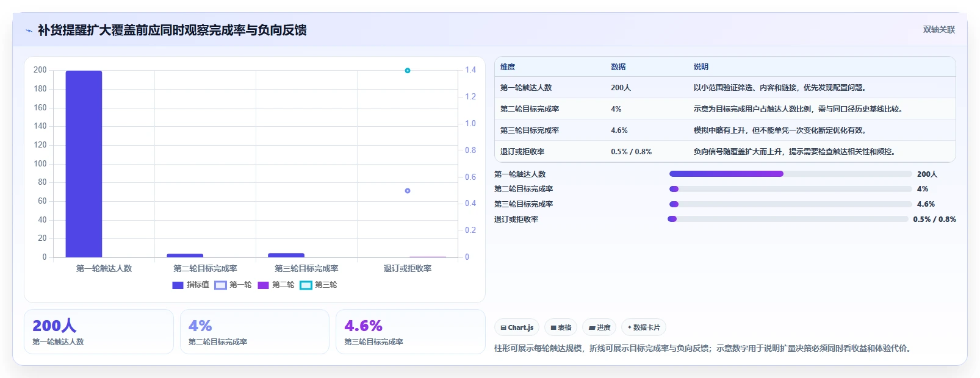
Task: Click the x-axis label 第一轮触达人数
Action: tap(104, 268)
